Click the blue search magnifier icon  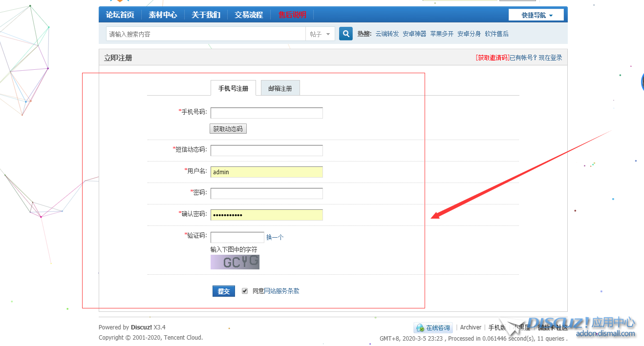click(346, 34)
